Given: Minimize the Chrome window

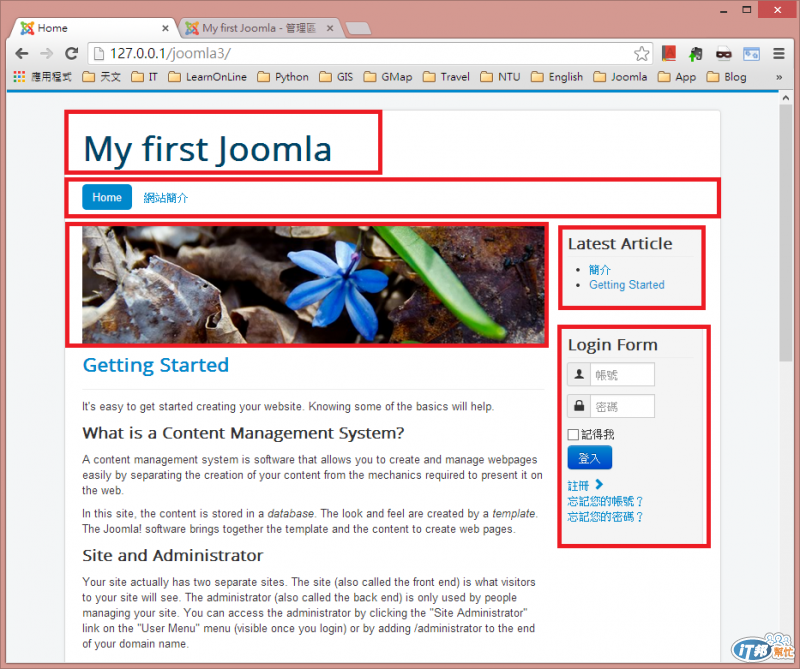Looking at the screenshot, I should (x=723, y=11).
